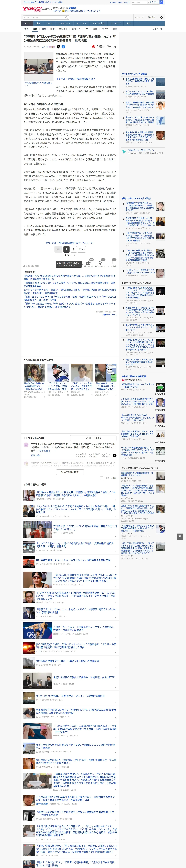The image size is (186, 868).
Task: Click もっと見る(458件) comments button
Action: (70, 472)
